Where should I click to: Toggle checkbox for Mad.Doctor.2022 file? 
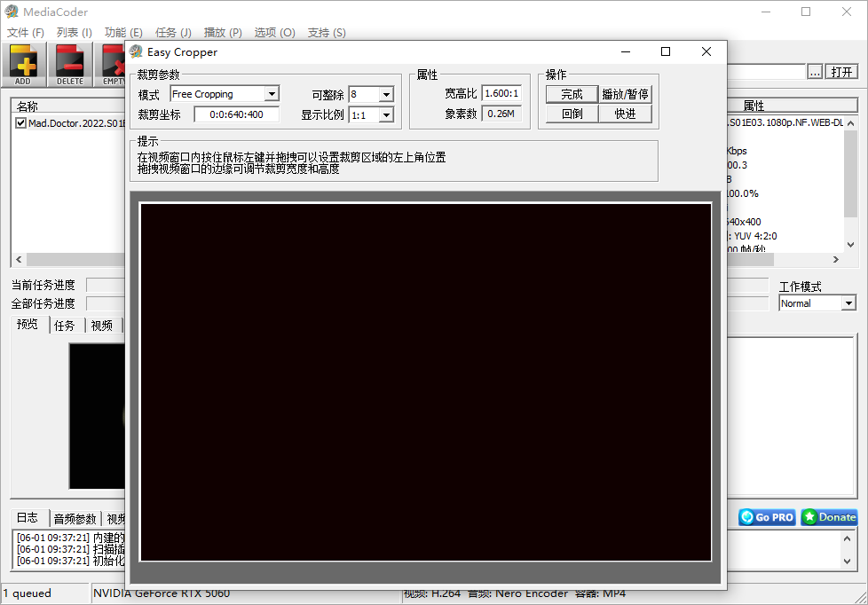[20, 123]
